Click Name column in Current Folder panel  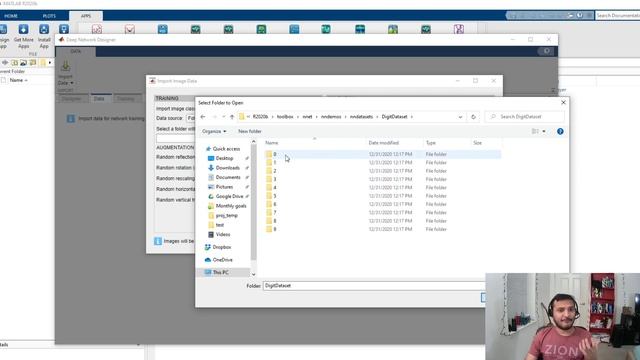(18, 80)
